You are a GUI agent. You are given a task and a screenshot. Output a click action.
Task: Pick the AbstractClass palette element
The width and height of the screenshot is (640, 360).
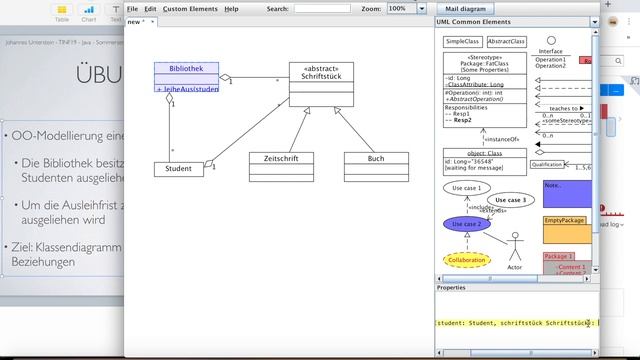[506, 42]
